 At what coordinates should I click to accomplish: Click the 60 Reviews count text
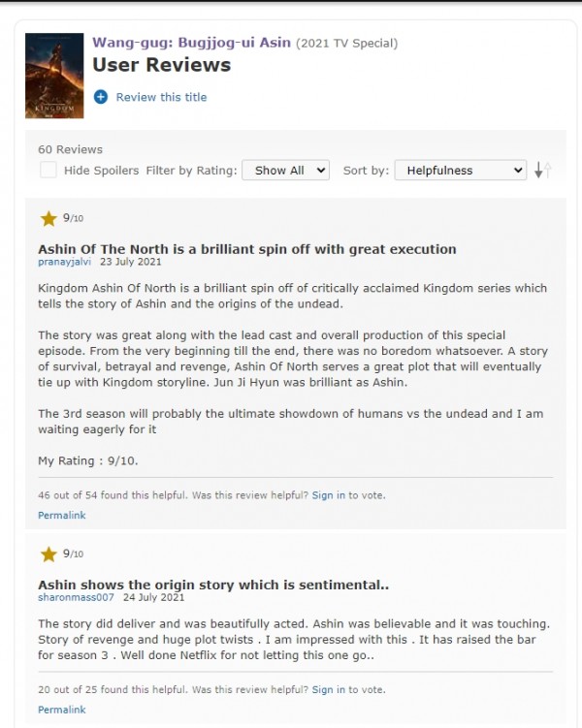click(70, 150)
